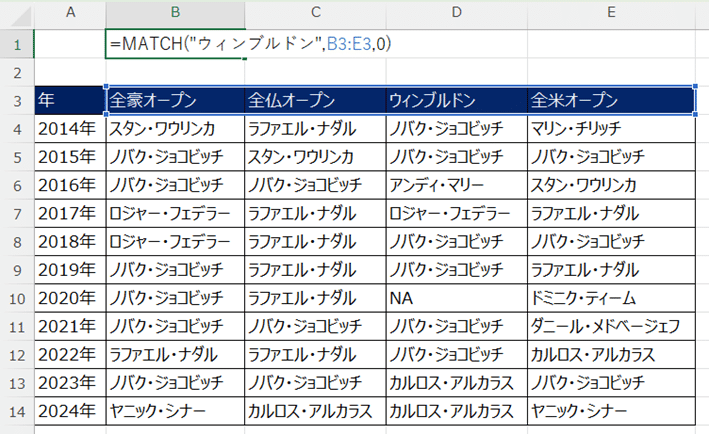Click スタン・ワウリンカ in the 2016年 row
The height and width of the screenshot is (434, 709).
pos(611,185)
